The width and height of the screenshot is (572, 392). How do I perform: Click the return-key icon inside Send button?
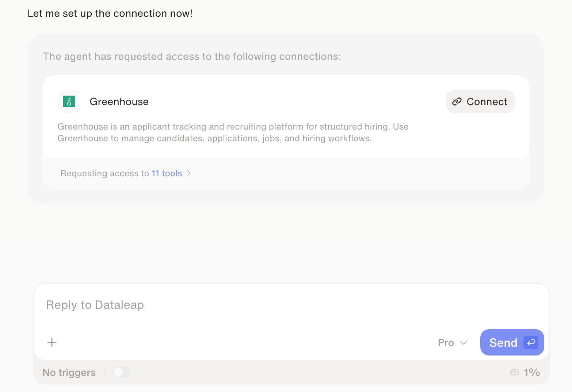click(530, 342)
